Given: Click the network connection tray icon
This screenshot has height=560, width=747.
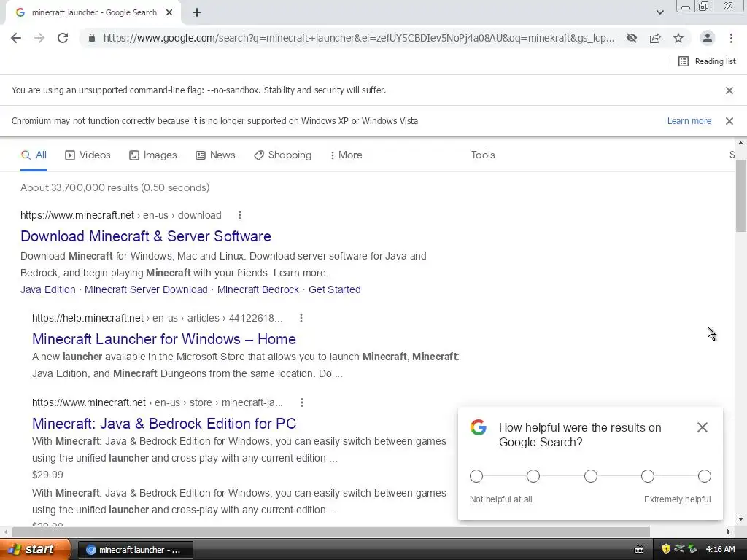Looking at the screenshot, I should point(679,549).
